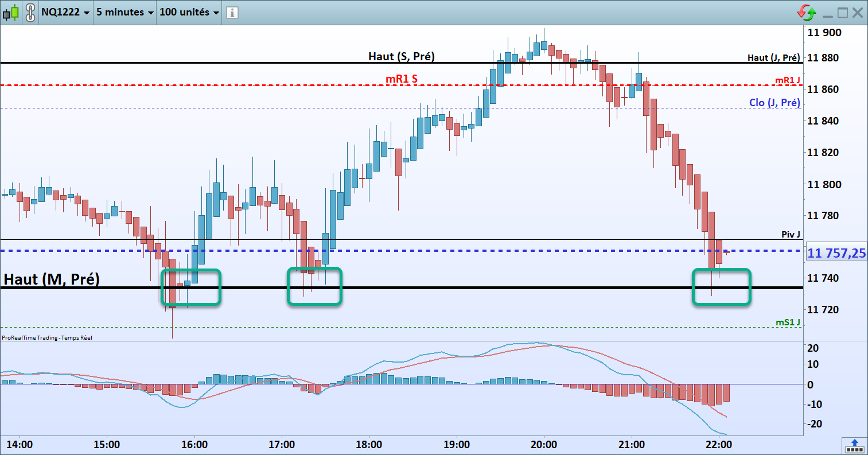Viewport: 868px width, 455px height.
Task: Expand the 5 minutes timeframe dropdown
Action: (124, 12)
